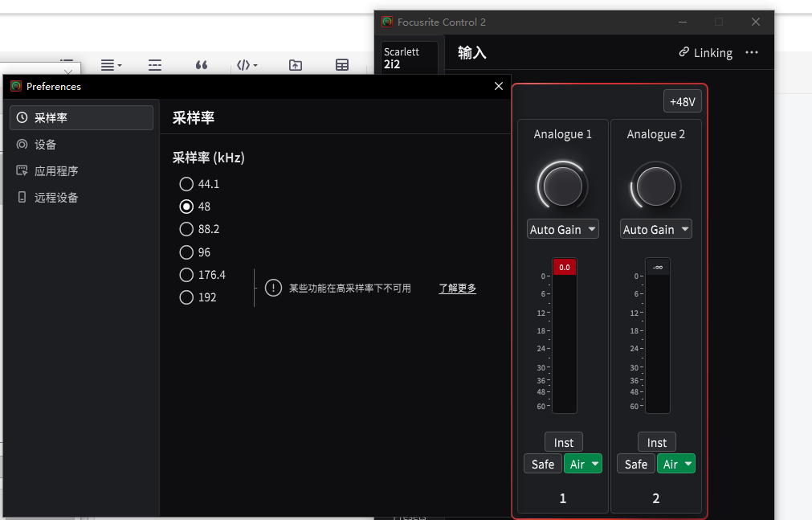This screenshot has height=520, width=812.
Task: Click the Focusrite Control 2 title bar logo
Action: tap(387, 22)
